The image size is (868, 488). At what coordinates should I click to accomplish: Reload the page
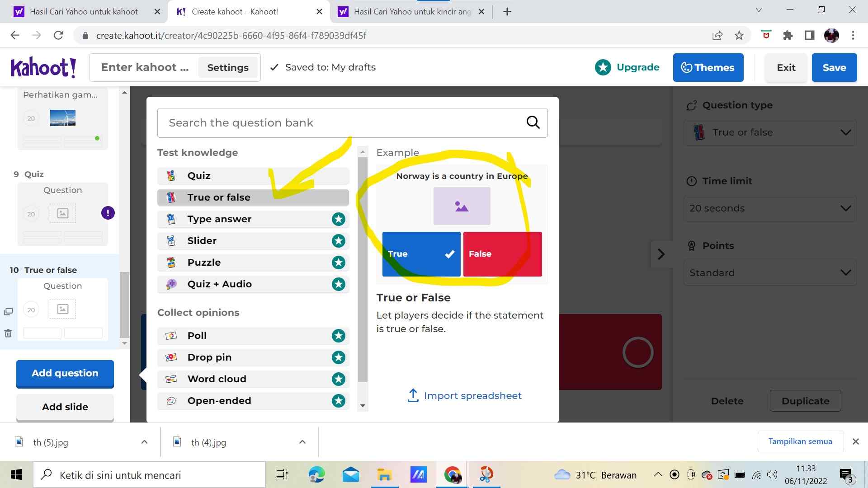pyautogui.click(x=58, y=35)
